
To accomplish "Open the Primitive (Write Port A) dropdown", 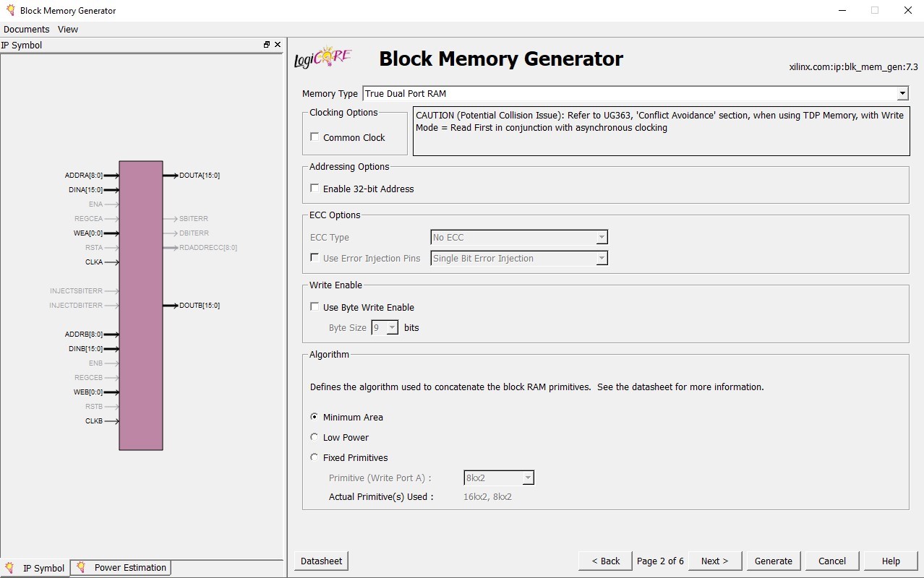I will (x=528, y=478).
